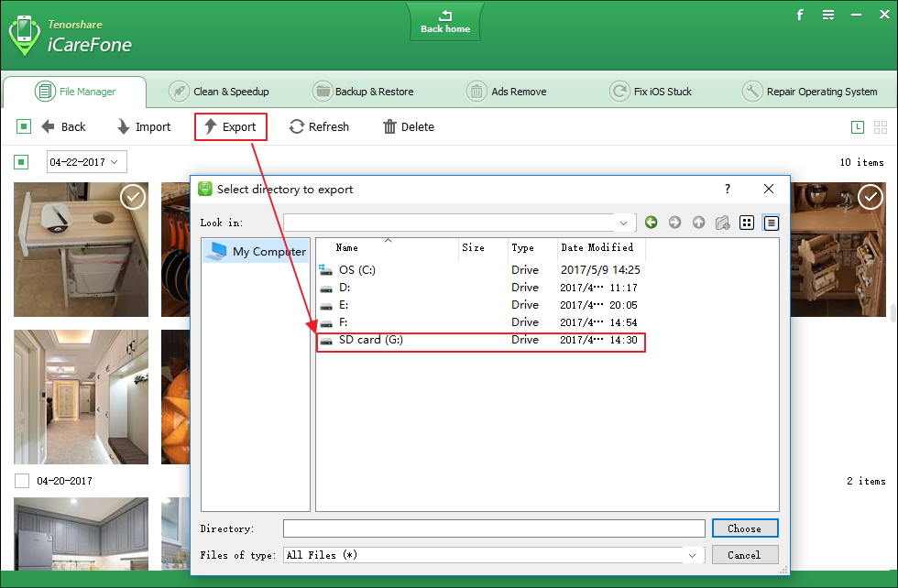
Task: Open the Fix iOS Stuck tool
Action: [x=619, y=92]
